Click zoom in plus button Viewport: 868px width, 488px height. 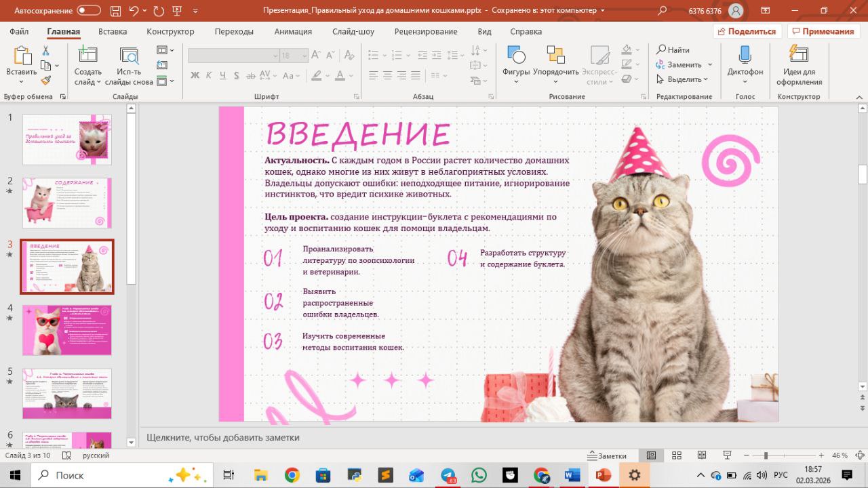pyautogui.click(x=822, y=455)
